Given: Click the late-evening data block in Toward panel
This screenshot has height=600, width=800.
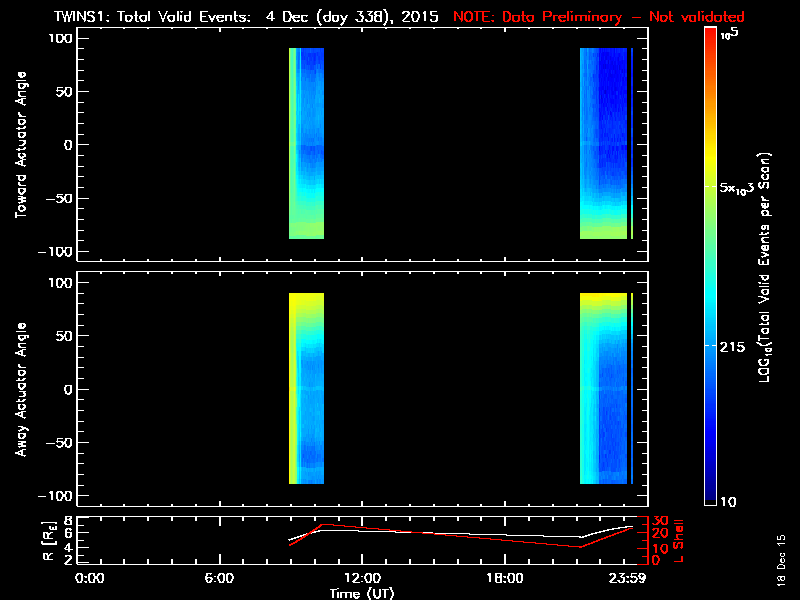Looking at the screenshot, I should (604, 143).
